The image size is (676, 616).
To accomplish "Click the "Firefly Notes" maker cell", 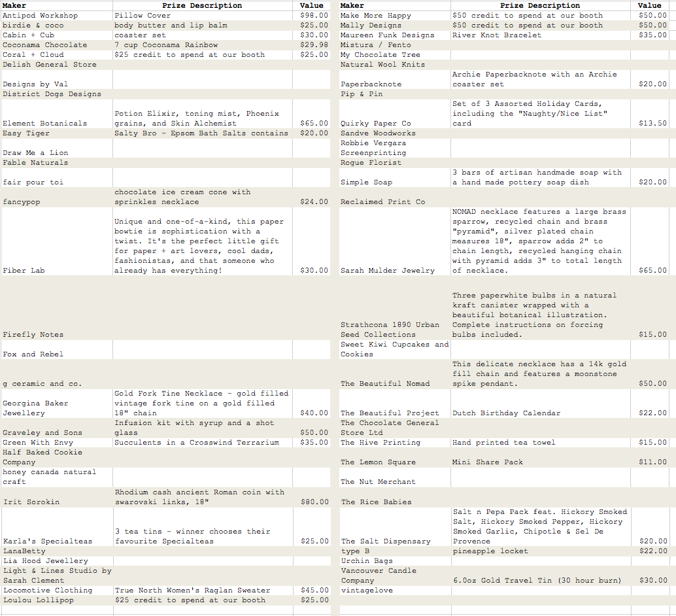I will tap(56, 307).
